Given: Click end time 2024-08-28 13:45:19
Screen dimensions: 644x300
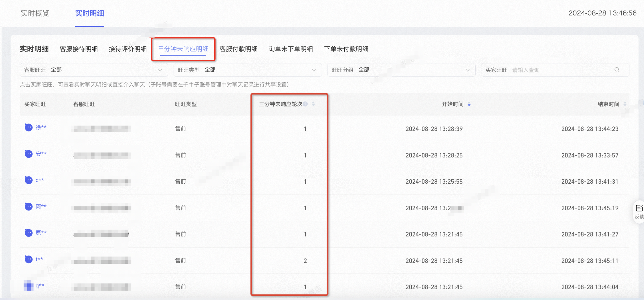Looking at the screenshot, I should (x=590, y=208).
